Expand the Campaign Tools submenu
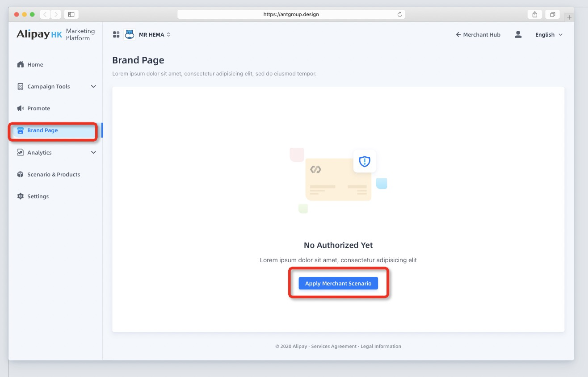The height and width of the screenshot is (377, 588). 93,87
